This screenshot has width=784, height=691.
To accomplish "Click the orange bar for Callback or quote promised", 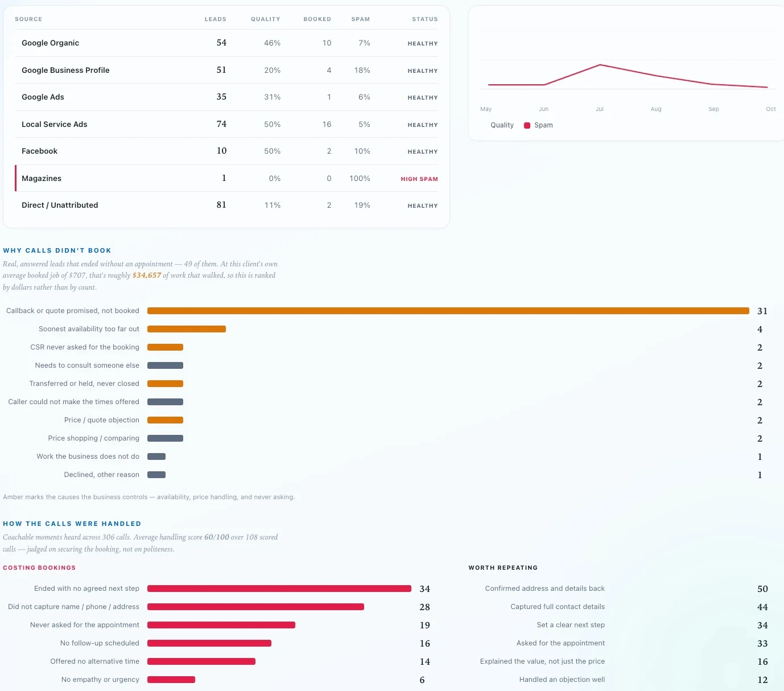I will click(x=448, y=311).
